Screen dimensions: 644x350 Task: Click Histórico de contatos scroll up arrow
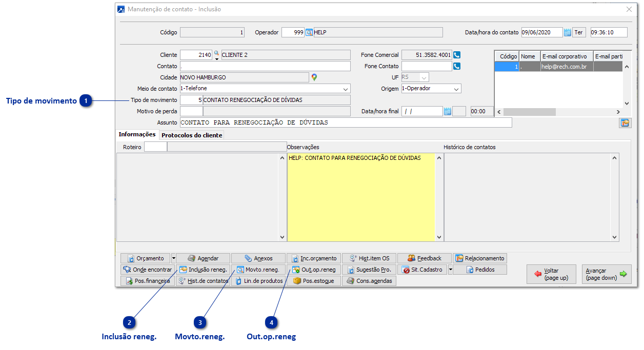(615, 158)
